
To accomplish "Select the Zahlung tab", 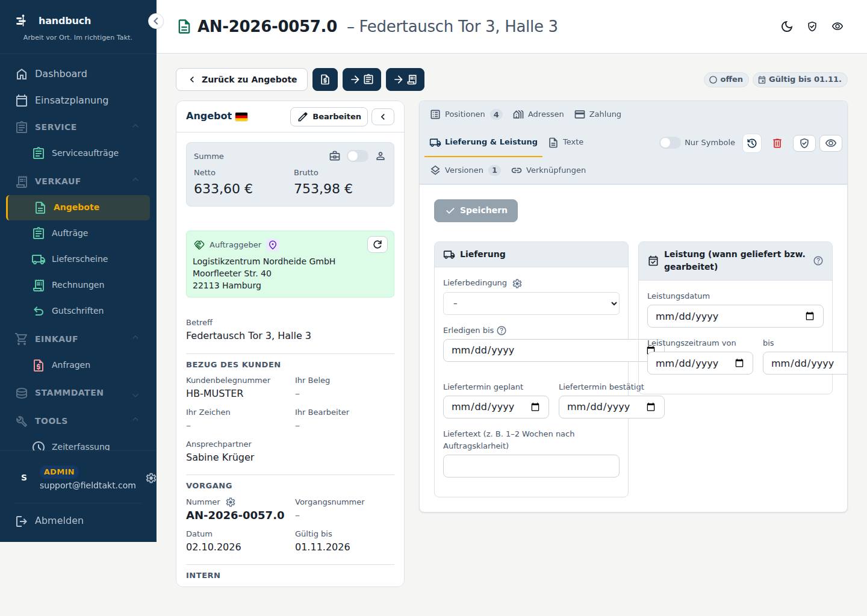I will 598,114.
